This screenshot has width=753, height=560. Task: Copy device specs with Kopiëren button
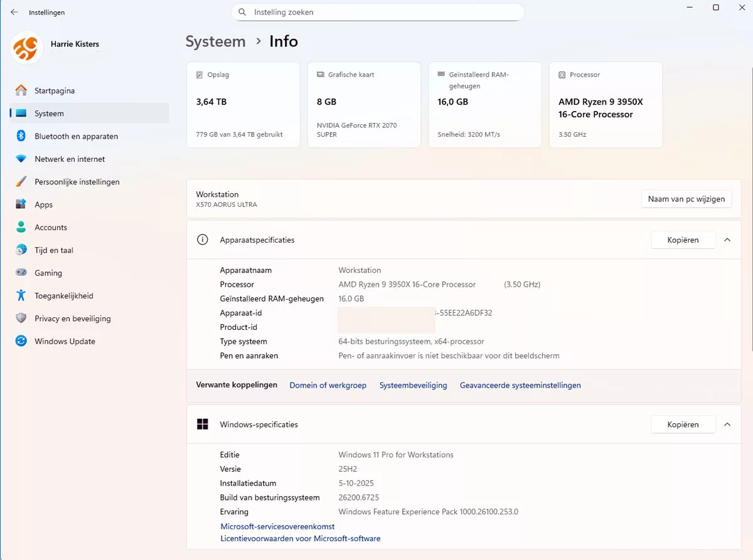point(683,240)
